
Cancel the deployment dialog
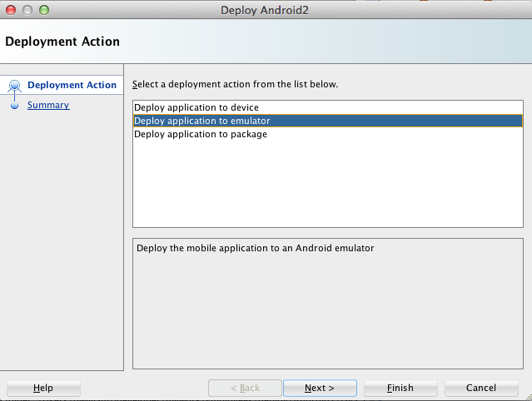[x=481, y=388]
